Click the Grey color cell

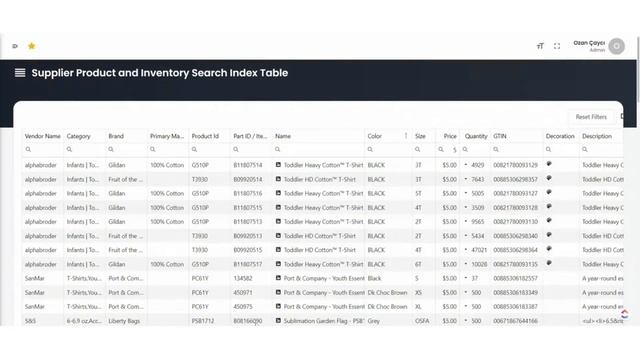373,321
